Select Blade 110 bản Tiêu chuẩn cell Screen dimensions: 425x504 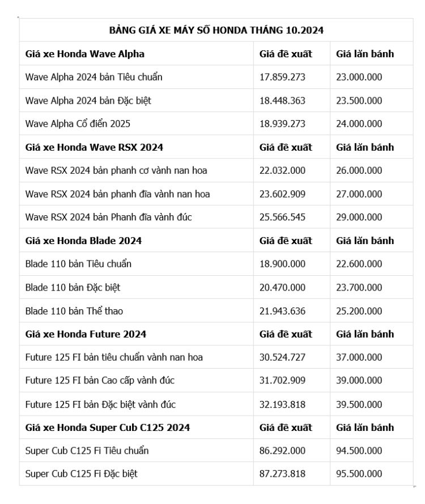click(78, 264)
